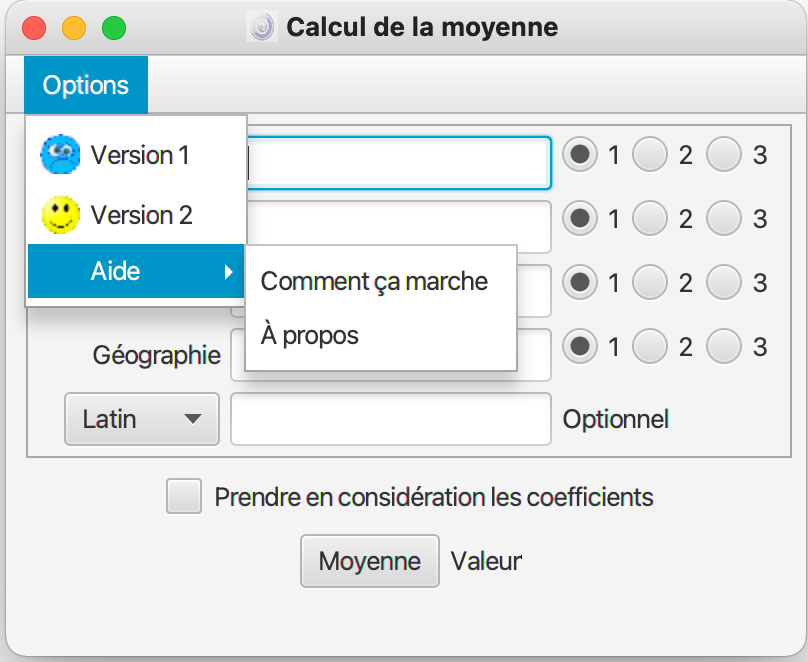Viewport: 808px width, 662px height.
Task: Click the first row grade input field
Action: [x=400, y=162]
